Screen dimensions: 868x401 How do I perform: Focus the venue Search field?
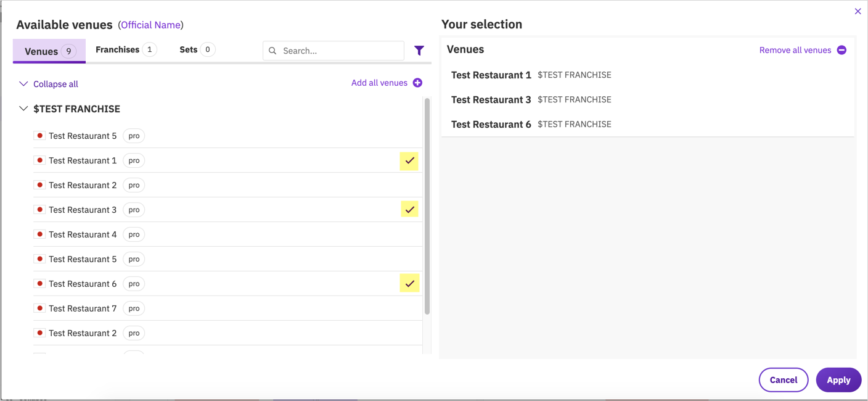pos(334,51)
